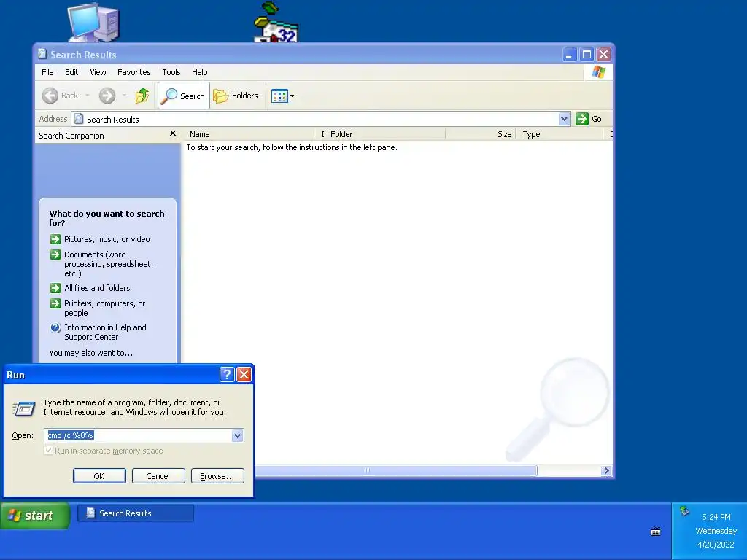The width and height of the screenshot is (747, 560).
Task: Select the desktop icon with 32 label
Action: 276,23
